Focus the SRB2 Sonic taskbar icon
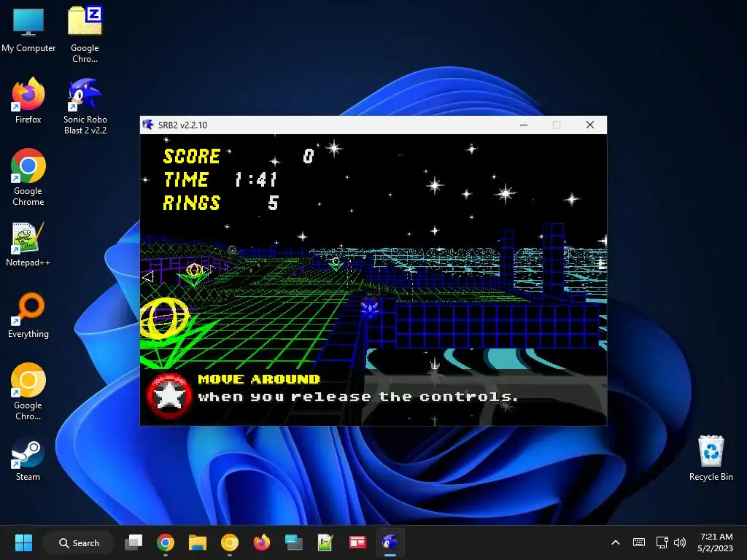 [x=390, y=542]
